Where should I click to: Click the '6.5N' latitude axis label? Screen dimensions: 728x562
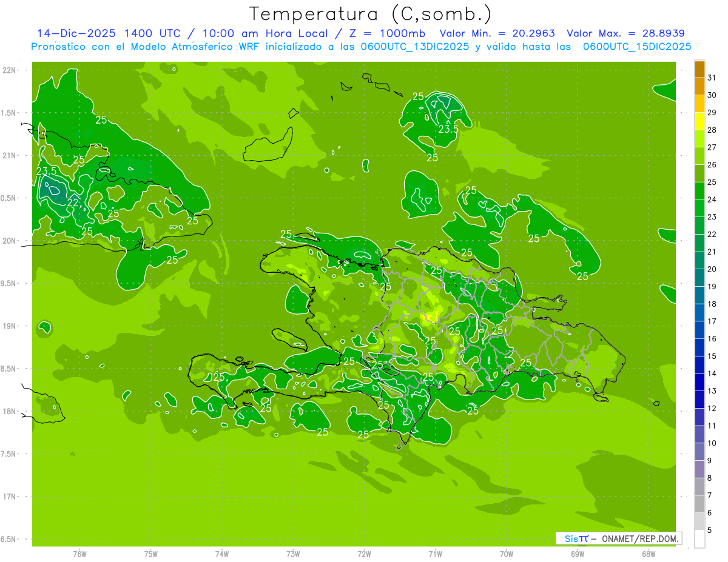coord(9,540)
